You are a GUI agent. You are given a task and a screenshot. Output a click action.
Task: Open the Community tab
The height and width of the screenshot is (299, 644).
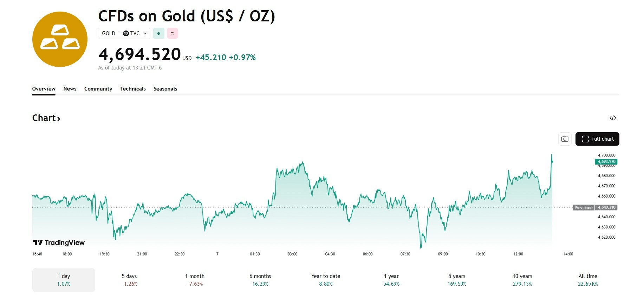coord(98,89)
